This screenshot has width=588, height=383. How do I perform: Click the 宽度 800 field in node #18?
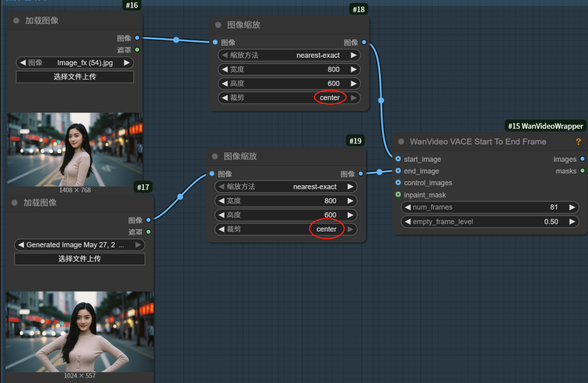289,69
